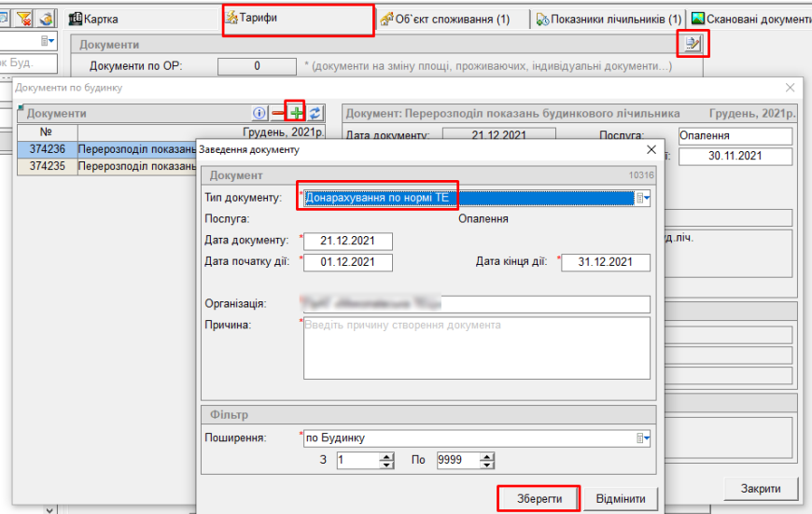Open the edit documents icon with pencil
The image size is (812, 514).
coord(691,44)
